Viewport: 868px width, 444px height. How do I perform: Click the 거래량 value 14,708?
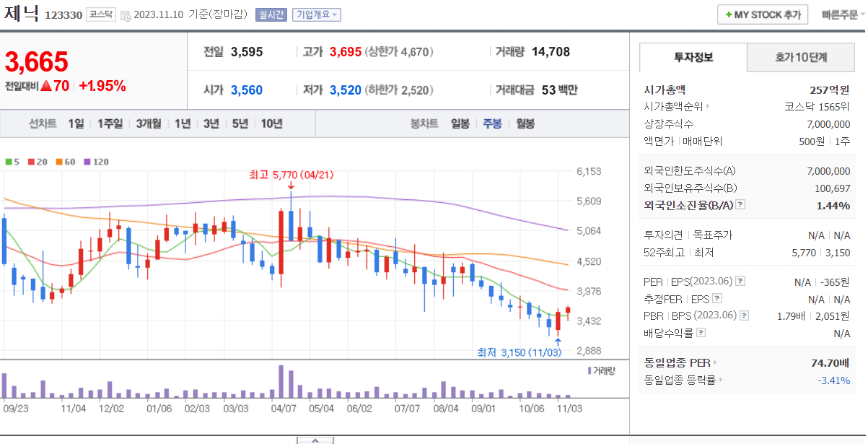tap(551, 51)
